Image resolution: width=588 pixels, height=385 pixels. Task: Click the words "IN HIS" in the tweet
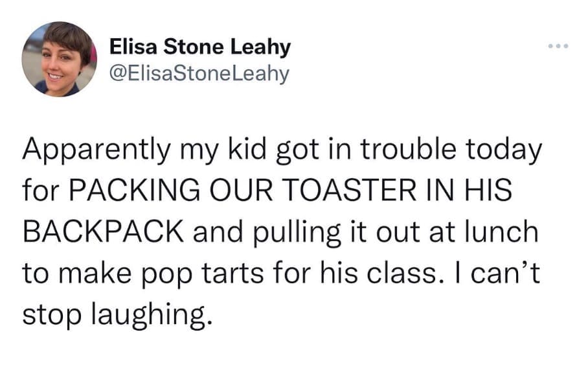[x=467, y=192]
